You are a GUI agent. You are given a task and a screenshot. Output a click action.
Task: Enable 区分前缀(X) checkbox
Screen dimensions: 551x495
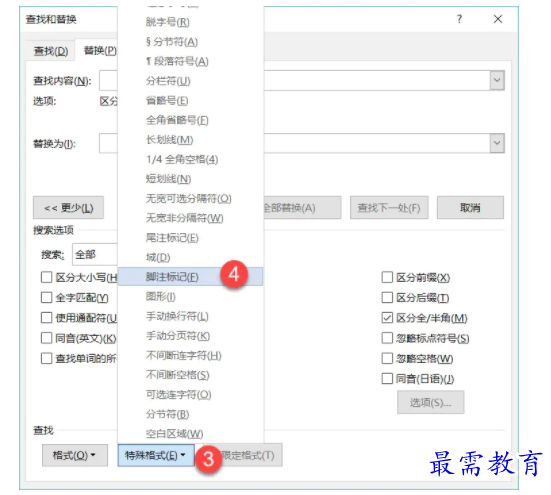click(387, 277)
